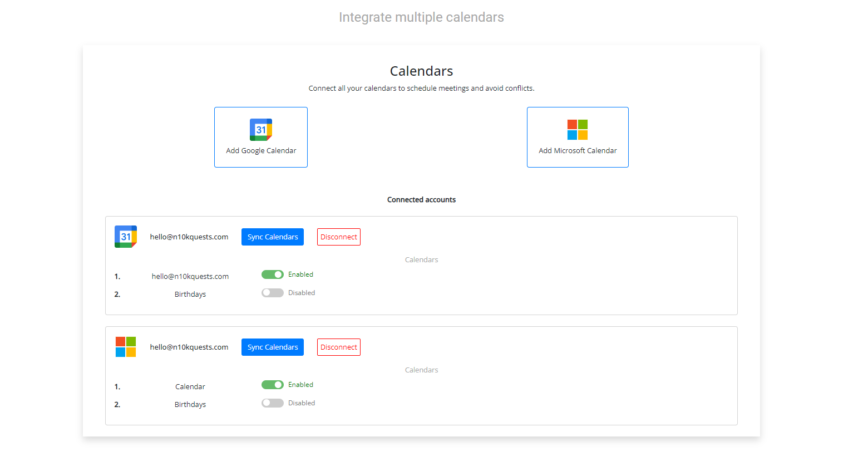Click Enabled label beside Microsoft Calendar
This screenshot has width=868, height=466.
point(300,385)
